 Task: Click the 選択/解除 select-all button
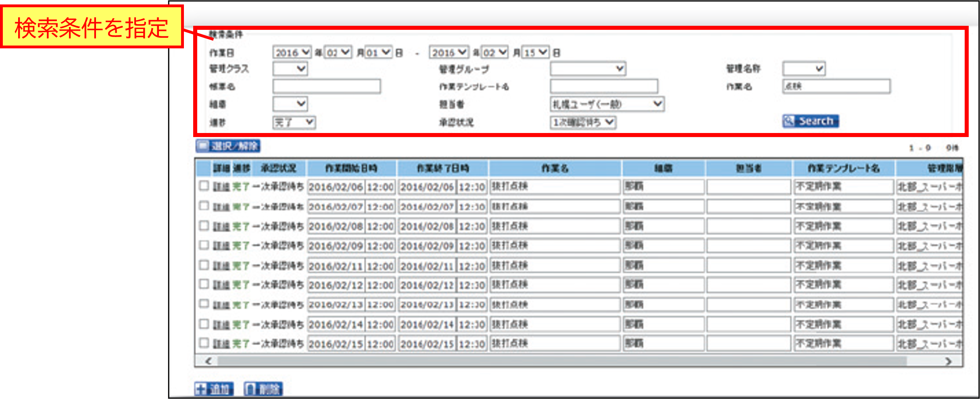point(228,146)
